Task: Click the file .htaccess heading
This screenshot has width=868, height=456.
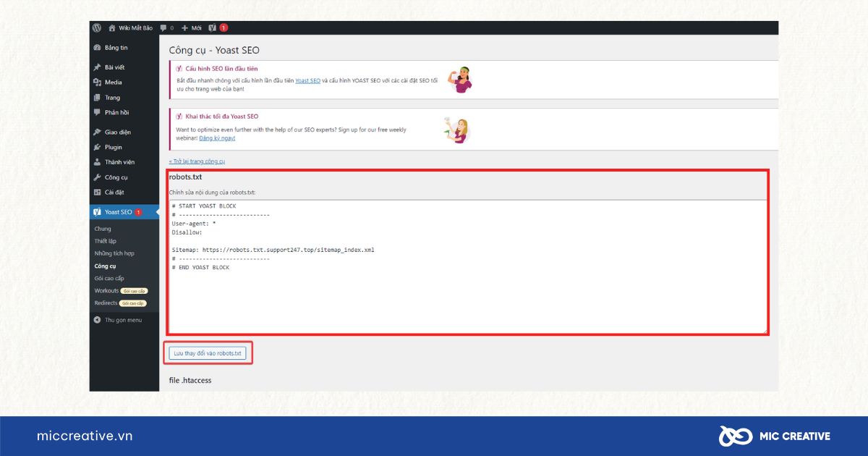Action: tap(190, 380)
